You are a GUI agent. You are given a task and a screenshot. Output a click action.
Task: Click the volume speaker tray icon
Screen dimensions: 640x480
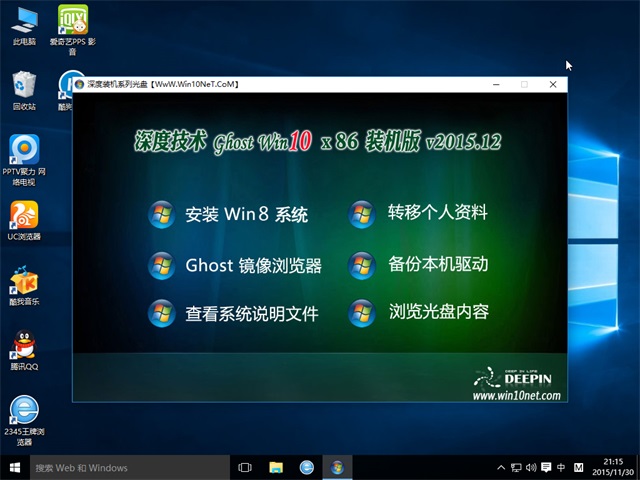(531, 467)
